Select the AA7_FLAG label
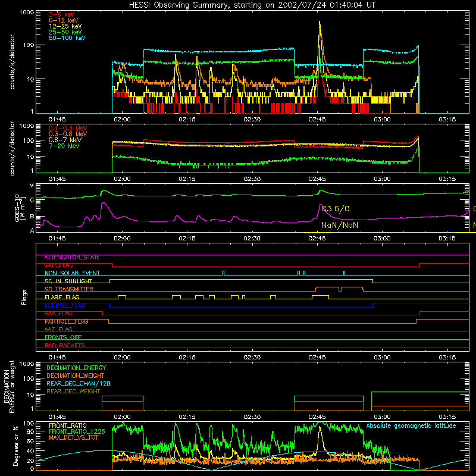This screenshot has height=476, width=476. click(x=58, y=329)
